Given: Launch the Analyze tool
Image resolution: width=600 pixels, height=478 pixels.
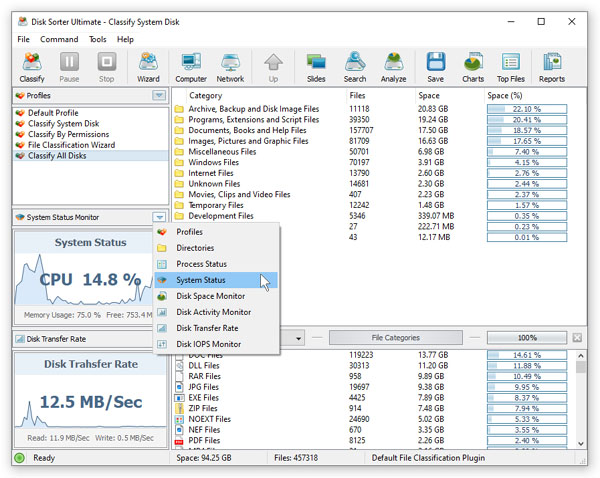Looking at the screenshot, I should [x=393, y=67].
